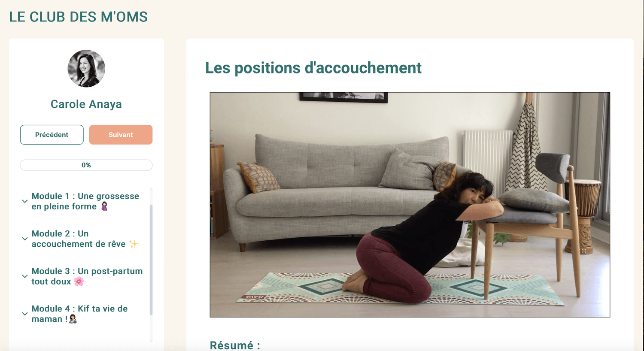Open LE CLUB DES M'OMS home link
Screen dimensions: 644x351
(x=79, y=17)
